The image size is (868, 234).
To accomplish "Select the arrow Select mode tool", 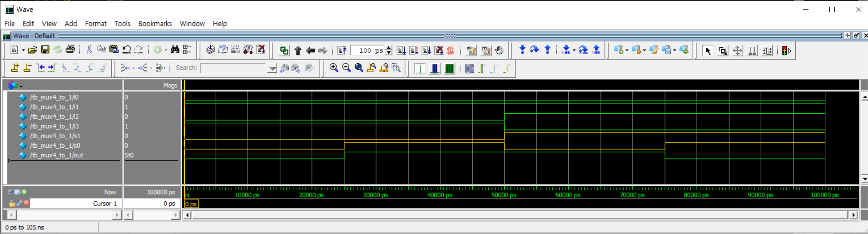I will pos(708,51).
